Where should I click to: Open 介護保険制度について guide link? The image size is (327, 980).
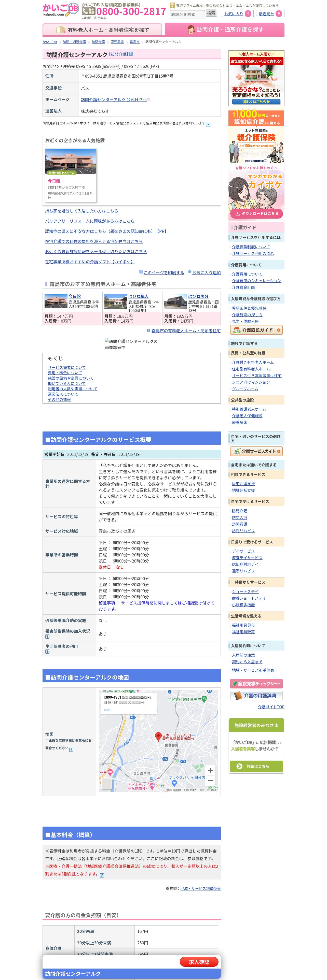tap(251, 247)
